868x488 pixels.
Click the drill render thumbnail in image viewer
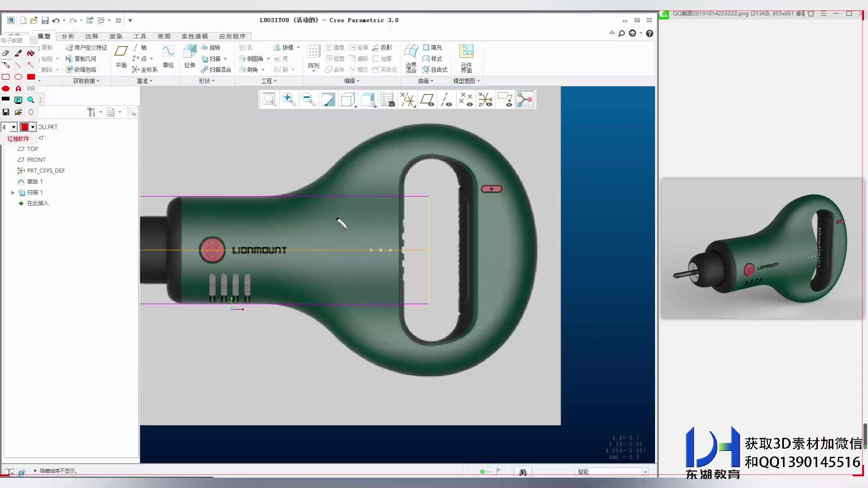point(762,249)
